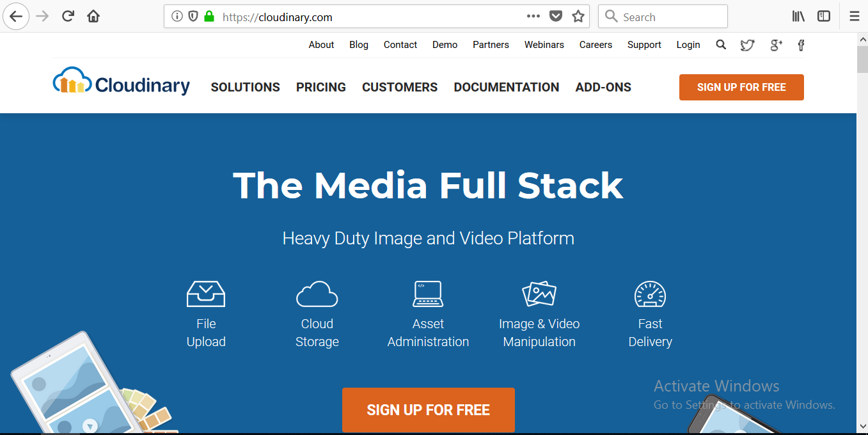This screenshot has width=868, height=435.
Task: Select the Asset Administration laptop icon
Action: 428,294
